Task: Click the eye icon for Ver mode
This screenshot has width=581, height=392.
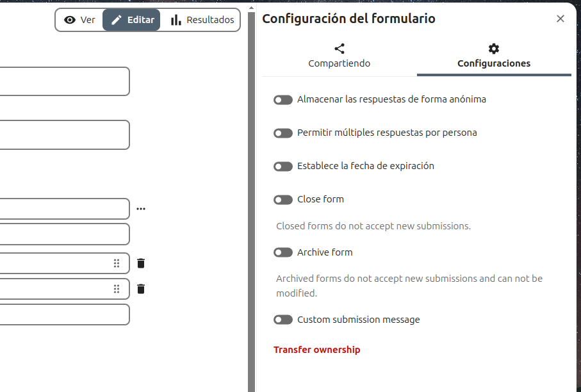Action: coord(70,20)
